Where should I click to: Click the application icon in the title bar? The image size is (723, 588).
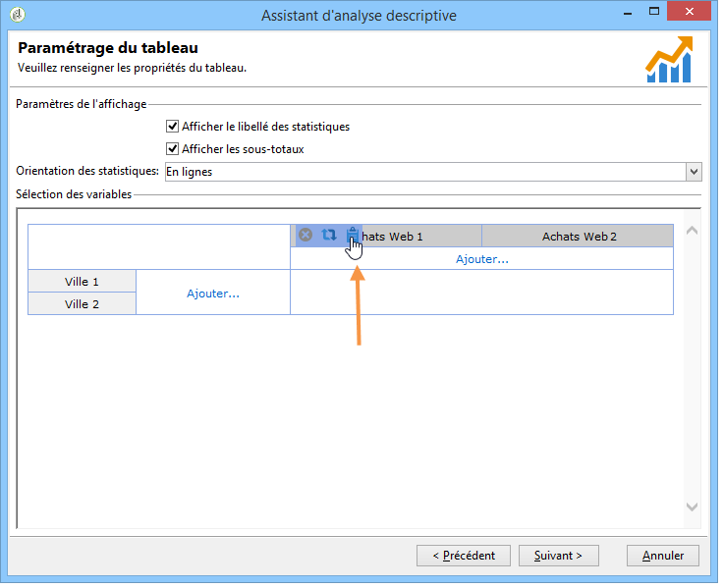click(x=18, y=15)
